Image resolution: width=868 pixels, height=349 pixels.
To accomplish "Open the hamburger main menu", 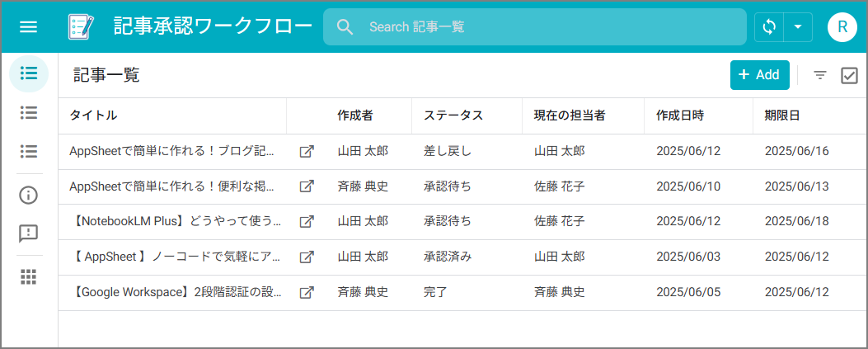I will pos(28,26).
